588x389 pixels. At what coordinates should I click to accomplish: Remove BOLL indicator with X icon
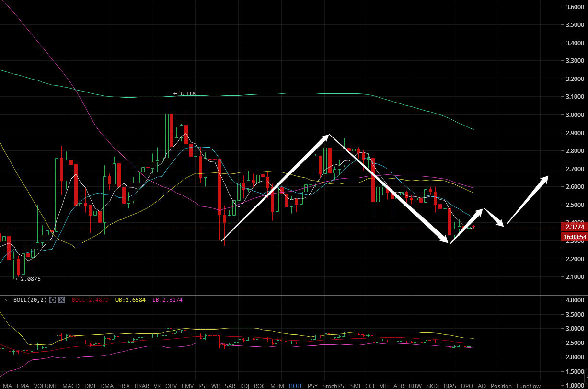coord(61,300)
